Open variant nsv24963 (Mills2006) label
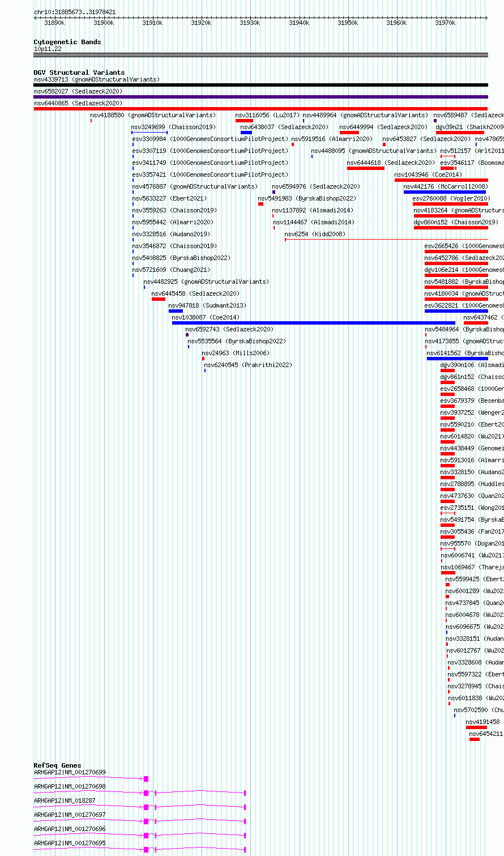Screen dimensions: 504x856 (x=236, y=353)
